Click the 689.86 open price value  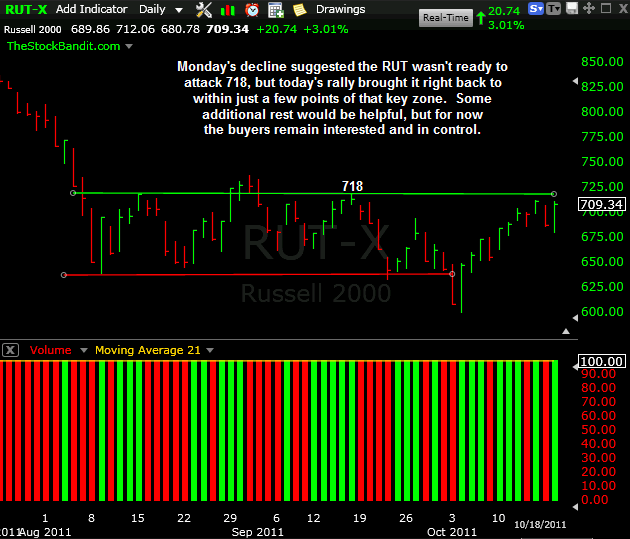(90, 29)
